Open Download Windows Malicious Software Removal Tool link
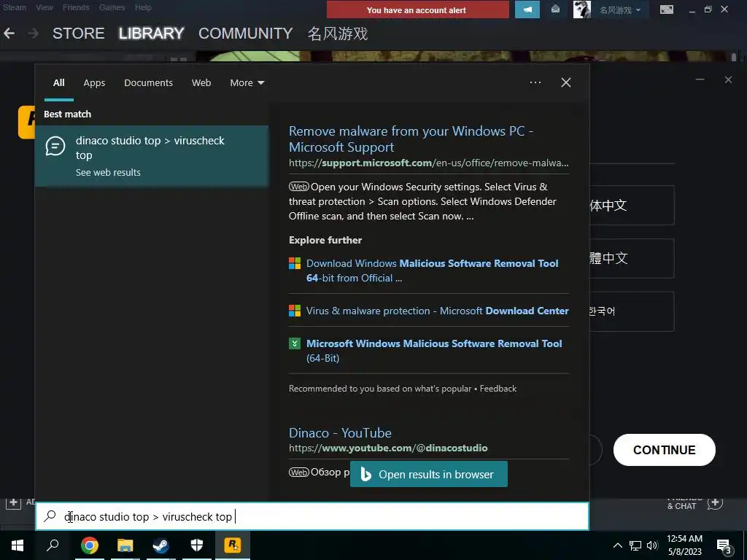 coord(432,271)
